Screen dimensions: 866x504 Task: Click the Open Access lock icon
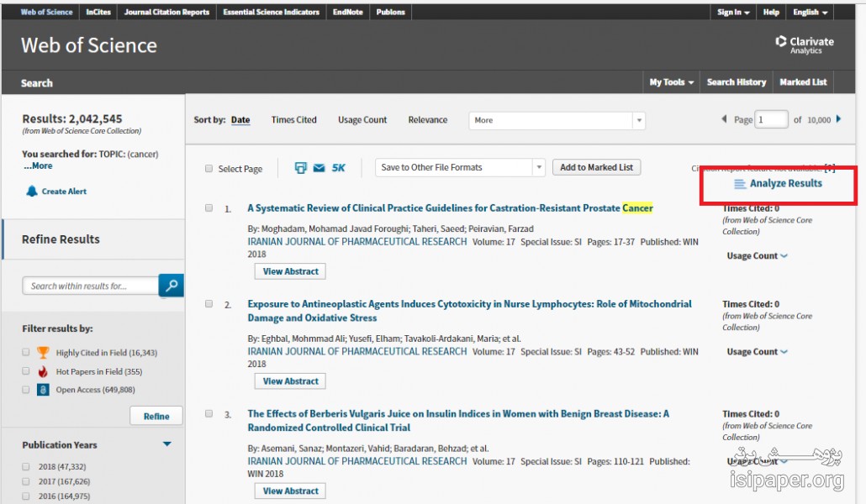pyautogui.click(x=43, y=390)
